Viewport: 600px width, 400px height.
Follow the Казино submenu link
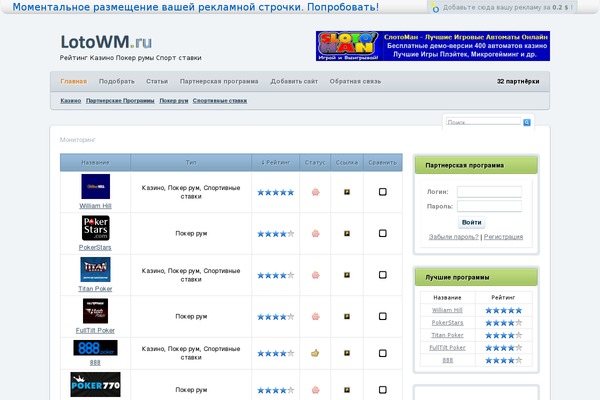click(x=71, y=101)
